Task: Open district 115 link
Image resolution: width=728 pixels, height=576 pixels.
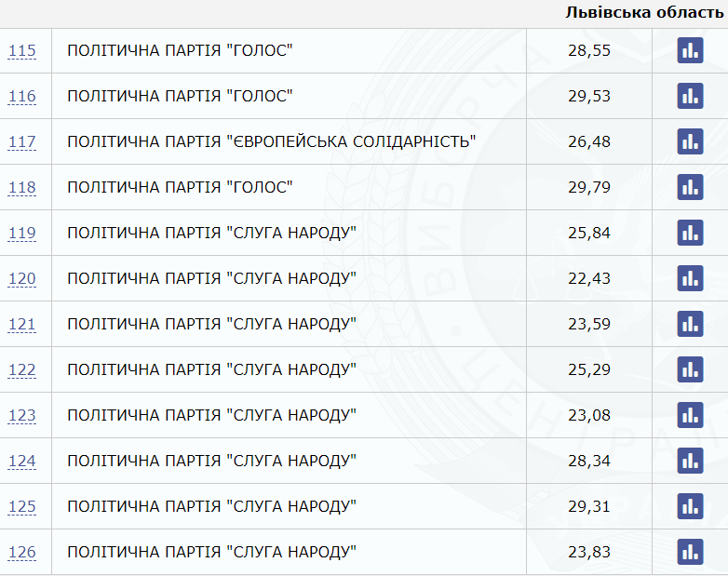Action: click(x=21, y=50)
